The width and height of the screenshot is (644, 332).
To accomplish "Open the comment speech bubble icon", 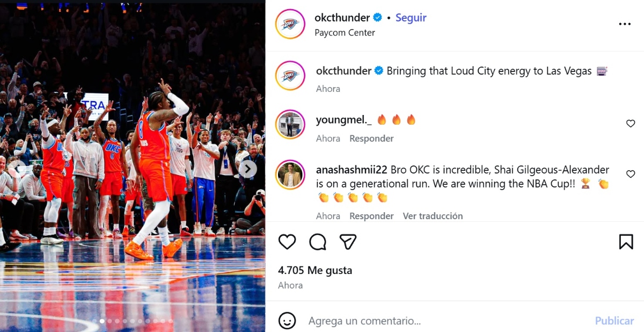I will click(318, 242).
